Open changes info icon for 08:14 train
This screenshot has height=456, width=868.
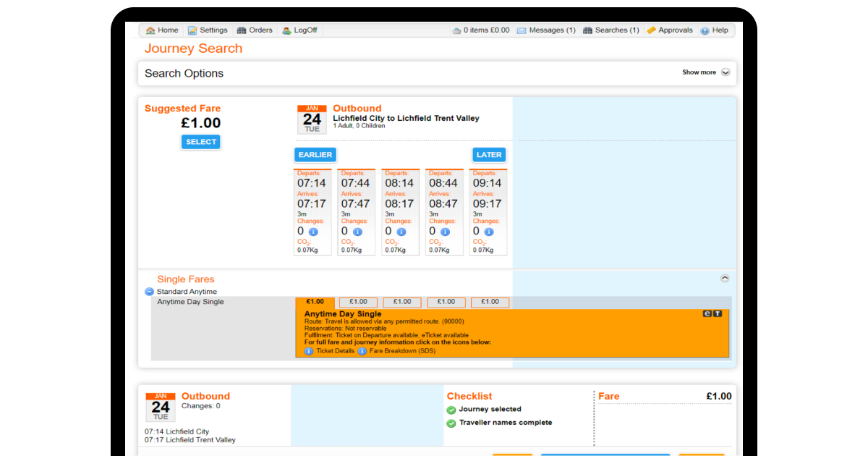[401, 232]
